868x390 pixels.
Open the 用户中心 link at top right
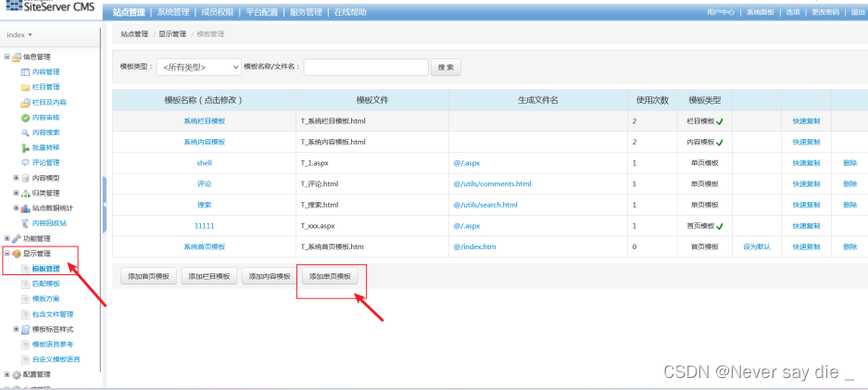click(721, 12)
